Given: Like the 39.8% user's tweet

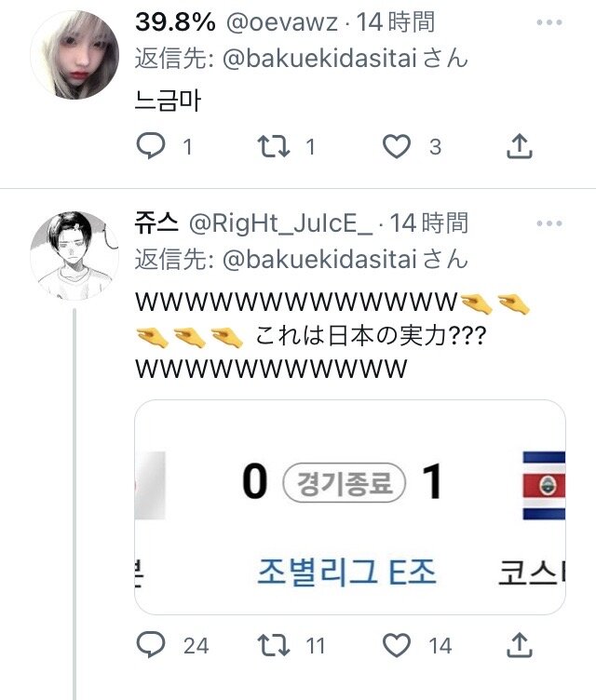Looking at the screenshot, I should point(397,146).
